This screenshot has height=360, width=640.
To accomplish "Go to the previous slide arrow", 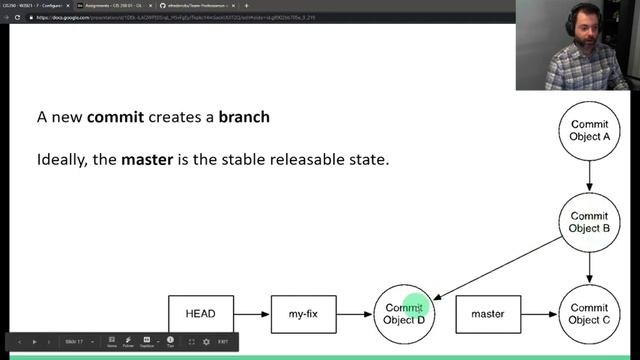I will point(20,342).
